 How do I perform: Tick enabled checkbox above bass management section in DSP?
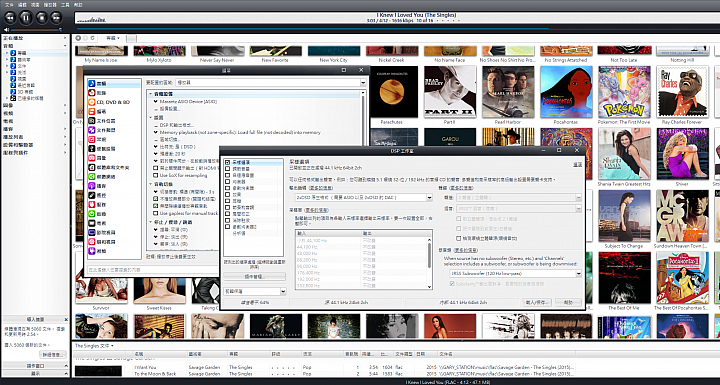459,238
